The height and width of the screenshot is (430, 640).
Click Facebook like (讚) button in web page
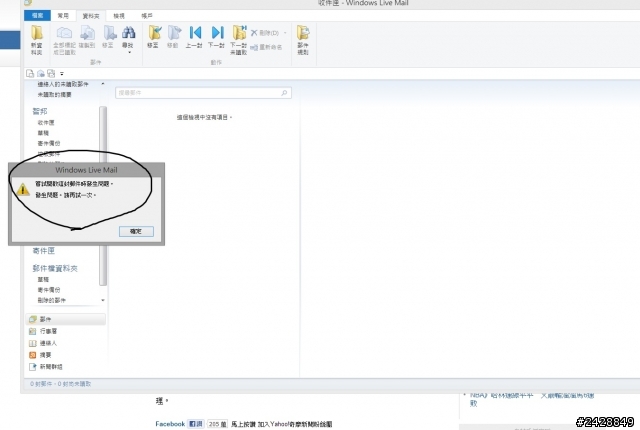point(196,424)
